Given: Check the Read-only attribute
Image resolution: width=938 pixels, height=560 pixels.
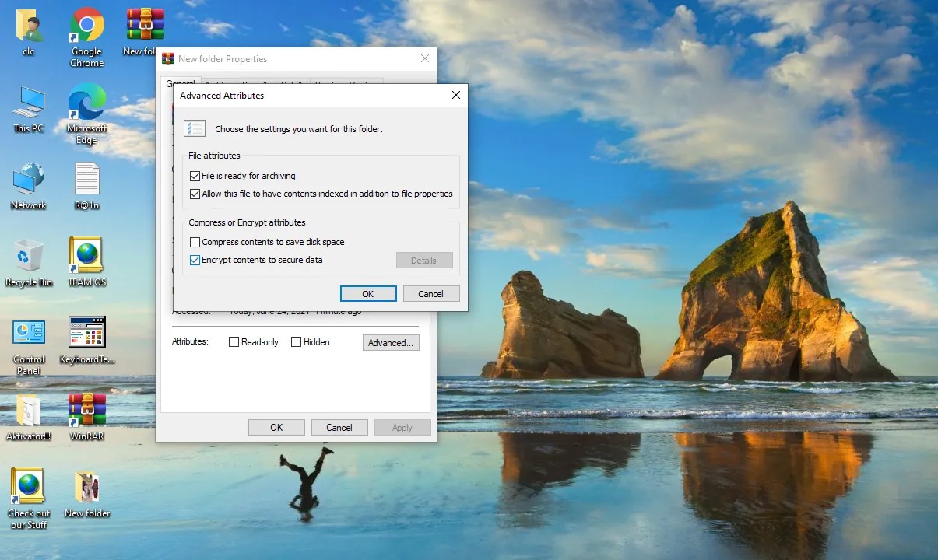Looking at the screenshot, I should (x=234, y=341).
